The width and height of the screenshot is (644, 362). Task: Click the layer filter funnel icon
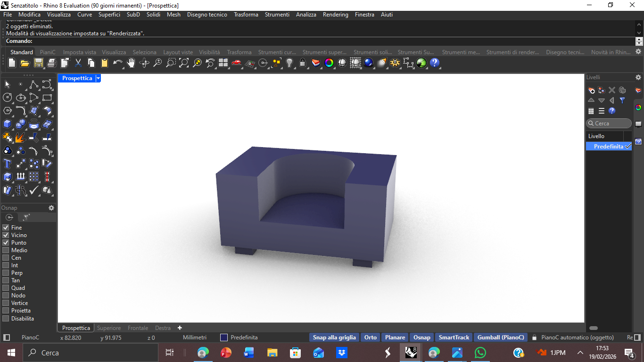tap(622, 100)
